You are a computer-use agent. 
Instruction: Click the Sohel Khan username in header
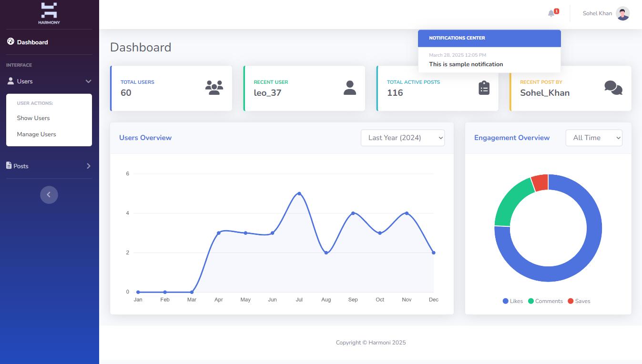point(597,13)
